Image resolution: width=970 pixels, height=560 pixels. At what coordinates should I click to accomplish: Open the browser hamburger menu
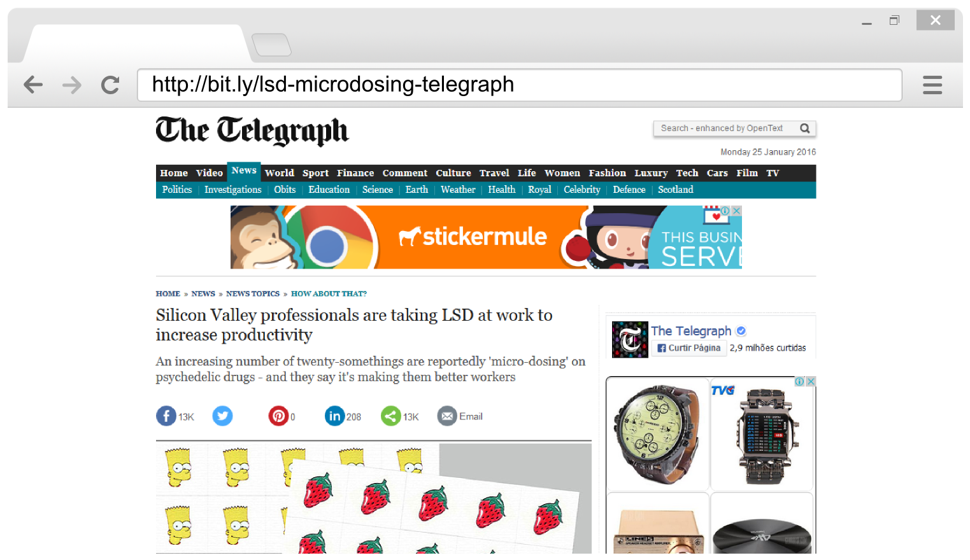point(932,85)
